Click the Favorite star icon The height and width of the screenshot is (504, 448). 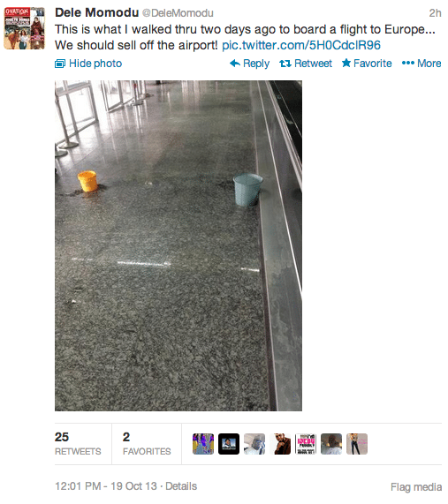346,63
